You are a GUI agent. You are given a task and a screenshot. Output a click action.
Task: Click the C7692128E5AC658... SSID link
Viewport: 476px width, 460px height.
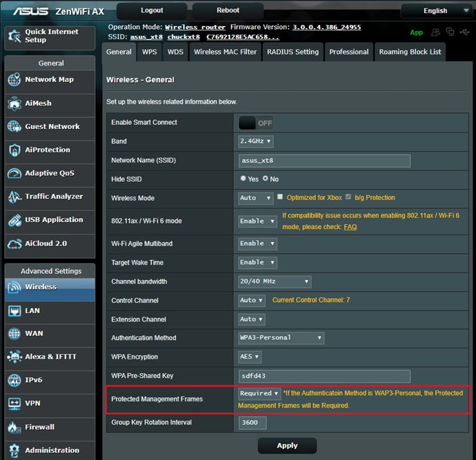coord(243,37)
